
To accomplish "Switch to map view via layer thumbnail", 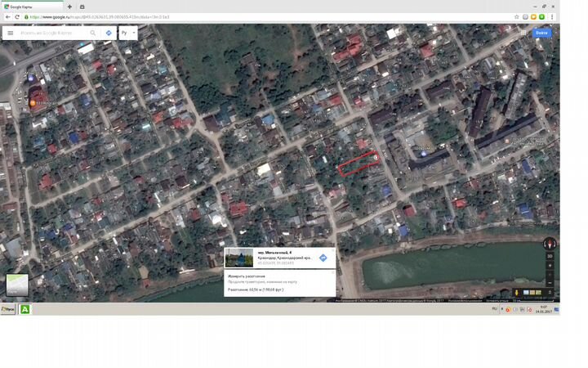I will pyautogui.click(x=17, y=285).
